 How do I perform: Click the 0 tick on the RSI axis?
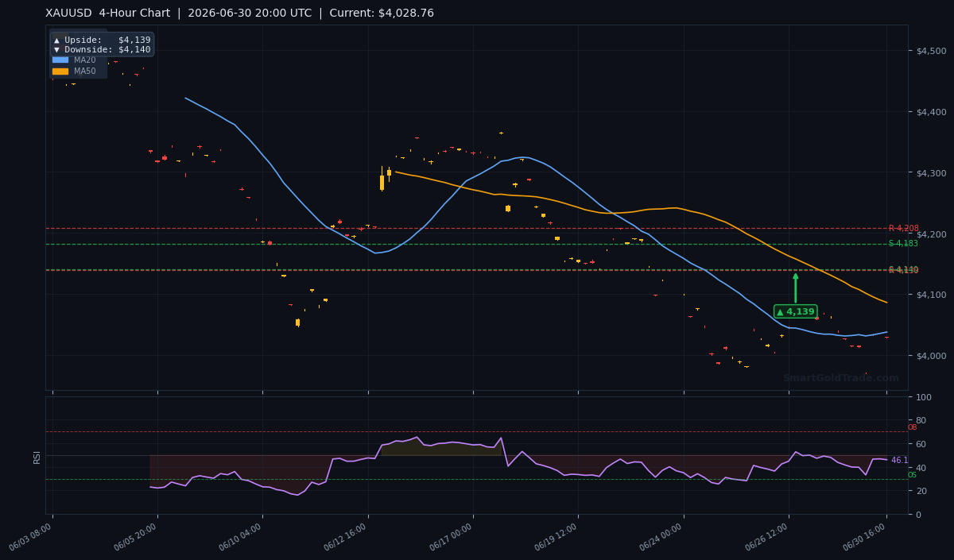tap(919, 515)
